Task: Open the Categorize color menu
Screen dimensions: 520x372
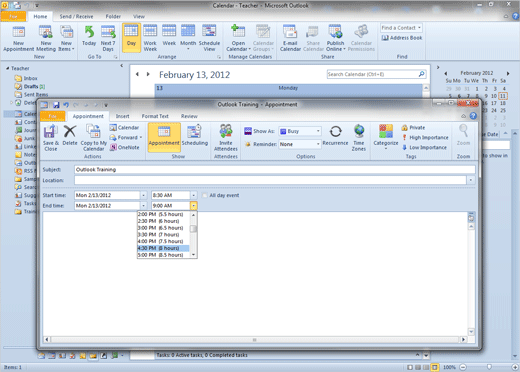Action: point(386,137)
